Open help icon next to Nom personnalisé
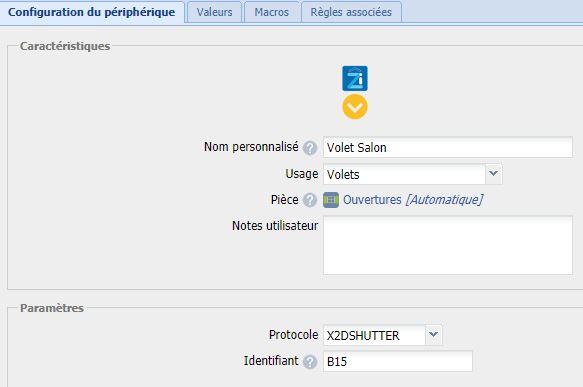The width and height of the screenshot is (583, 387). point(310,148)
